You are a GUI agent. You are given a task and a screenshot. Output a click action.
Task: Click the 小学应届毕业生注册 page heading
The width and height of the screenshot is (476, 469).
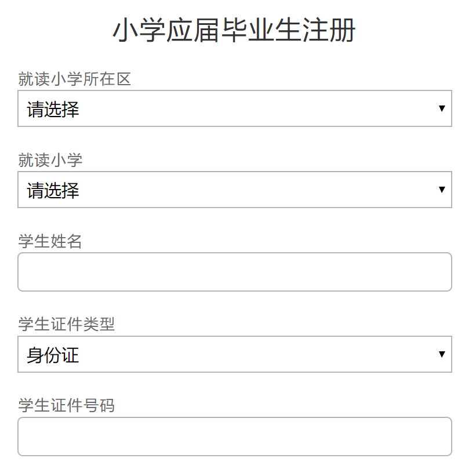point(234,31)
